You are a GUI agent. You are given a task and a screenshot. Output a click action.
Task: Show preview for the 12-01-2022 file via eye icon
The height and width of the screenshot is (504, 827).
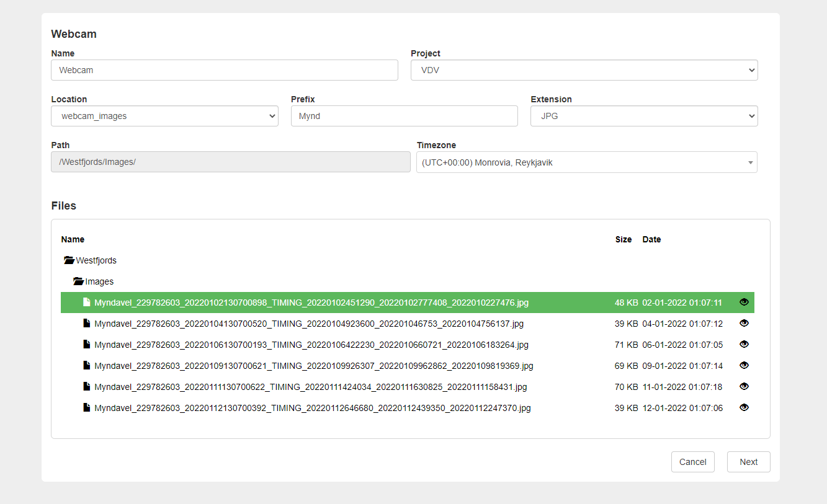[x=744, y=408]
